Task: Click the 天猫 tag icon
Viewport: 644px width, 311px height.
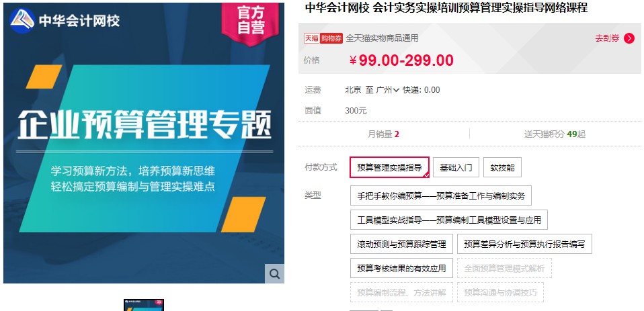Action: tap(311, 38)
